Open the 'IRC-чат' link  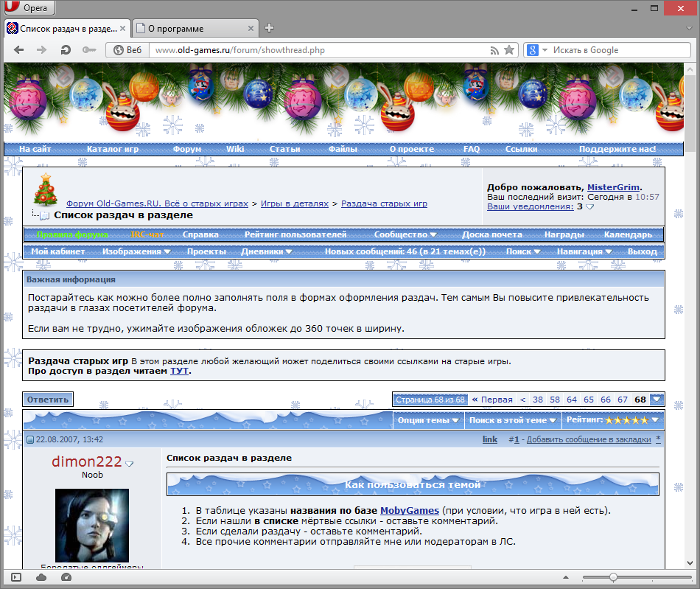pos(147,234)
